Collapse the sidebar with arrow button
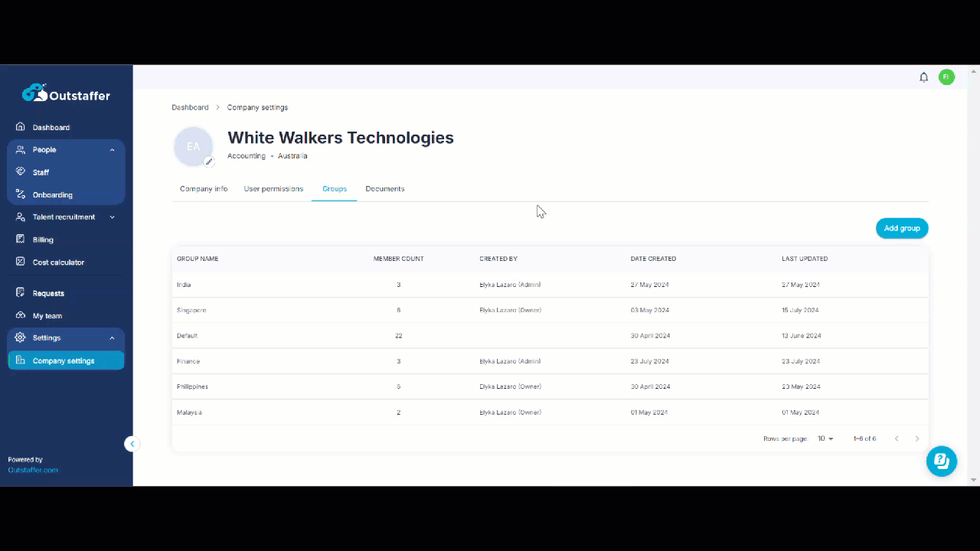The image size is (980, 551). pos(132,444)
